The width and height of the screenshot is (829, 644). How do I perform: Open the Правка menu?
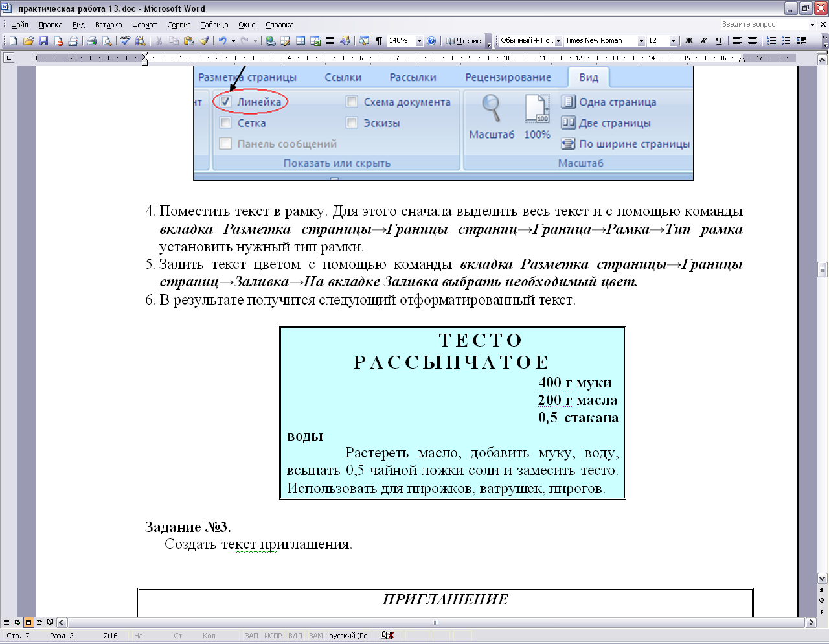(50, 25)
